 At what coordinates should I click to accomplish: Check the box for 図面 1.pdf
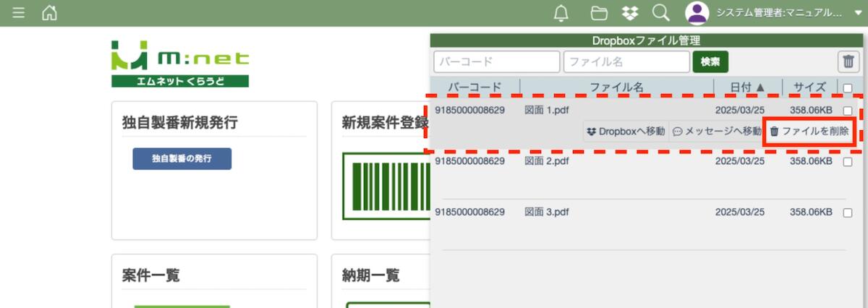(848, 111)
